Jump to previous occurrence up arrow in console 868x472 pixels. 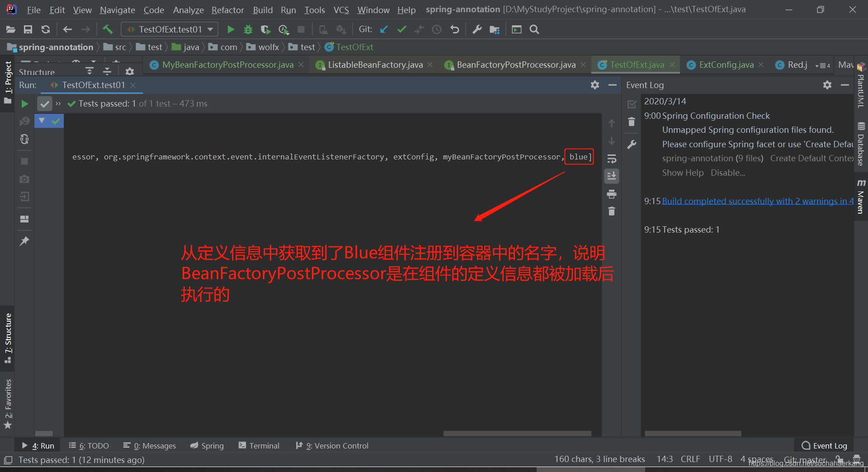pyautogui.click(x=612, y=123)
